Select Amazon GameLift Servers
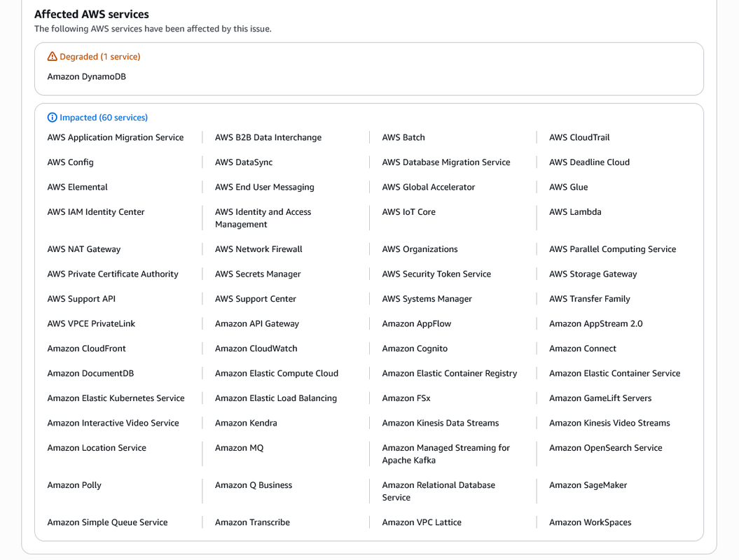The image size is (739, 560). 600,398
